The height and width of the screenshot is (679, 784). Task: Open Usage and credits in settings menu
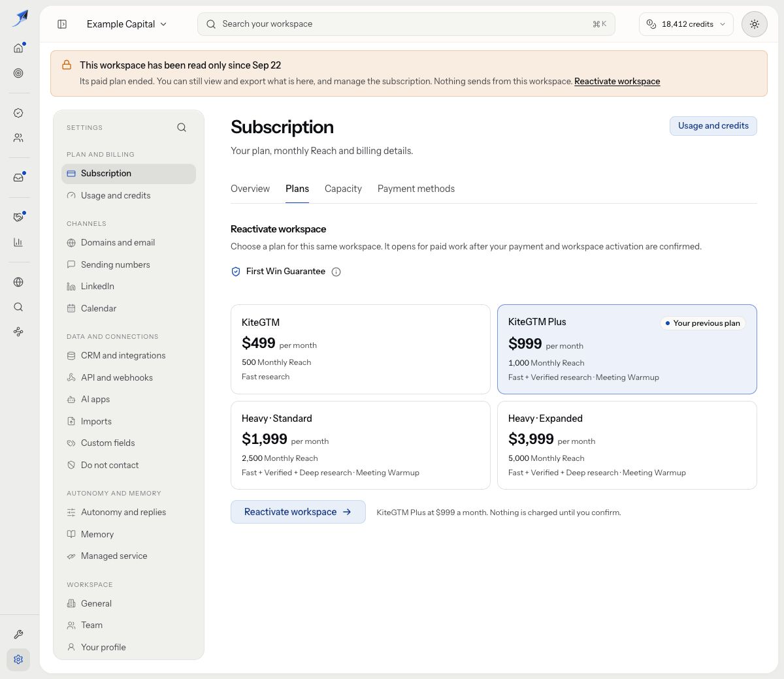(x=129, y=196)
